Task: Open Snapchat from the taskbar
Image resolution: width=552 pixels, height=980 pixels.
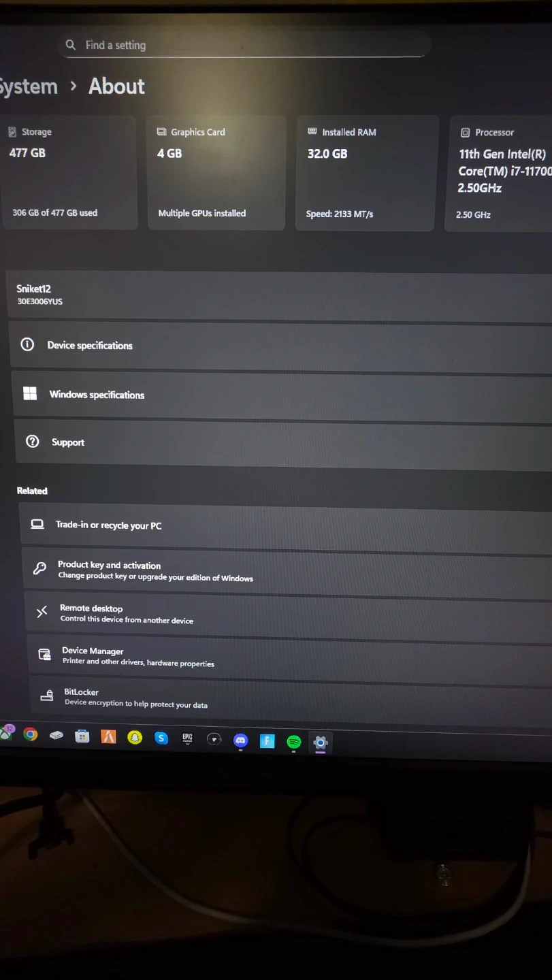Action: [135, 737]
